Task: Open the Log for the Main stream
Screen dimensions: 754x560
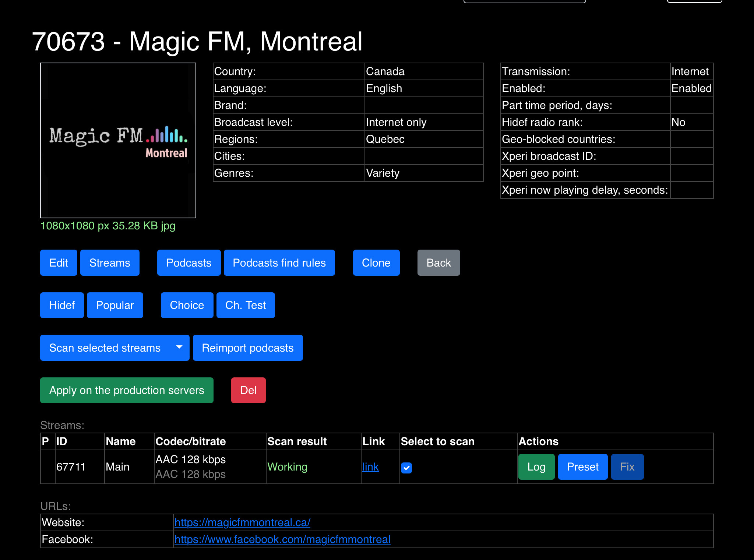Action: pos(536,466)
